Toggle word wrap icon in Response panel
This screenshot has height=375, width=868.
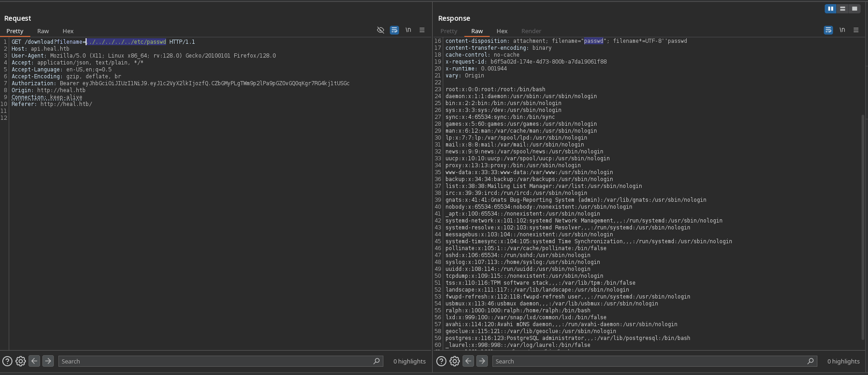point(828,30)
